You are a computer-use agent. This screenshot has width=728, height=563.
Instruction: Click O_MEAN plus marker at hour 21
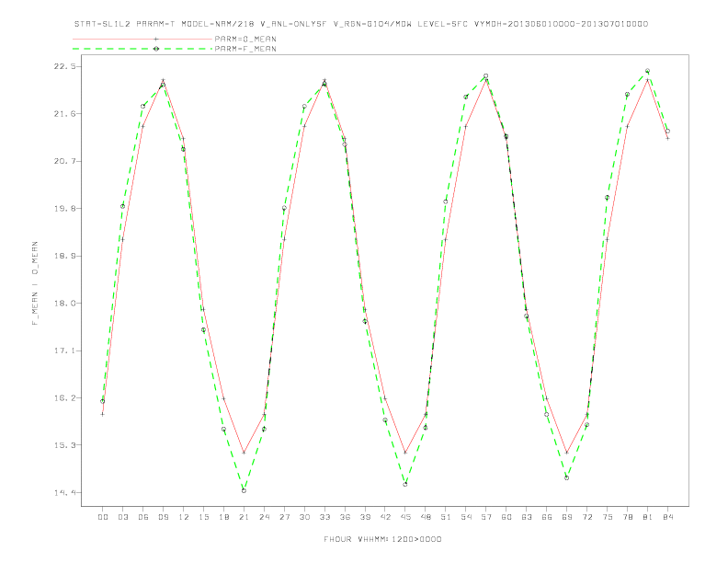244,453
